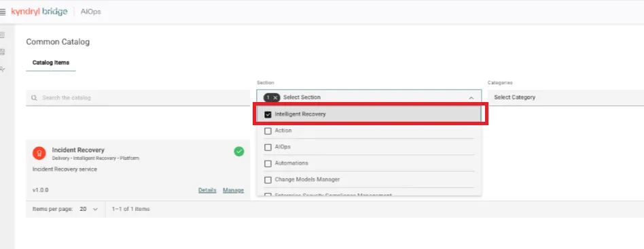Viewport: 644px width, 249px height.
Task: Switch to the Catalog Items tab
Action: coord(51,63)
